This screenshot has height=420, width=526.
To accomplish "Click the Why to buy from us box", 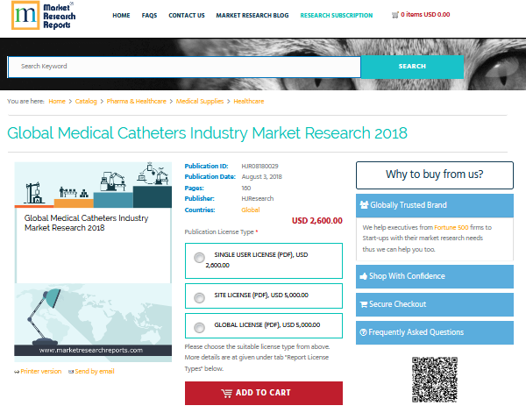I will pyautogui.click(x=435, y=175).
